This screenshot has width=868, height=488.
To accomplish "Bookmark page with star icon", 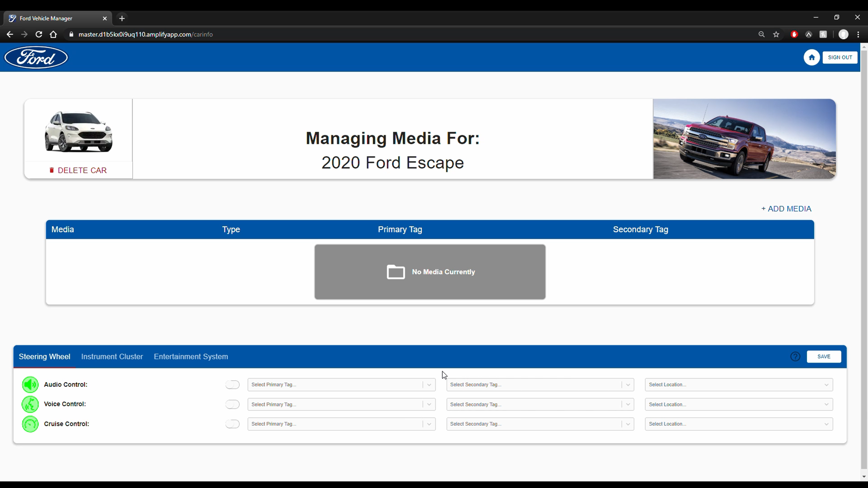I will [x=776, y=35].
